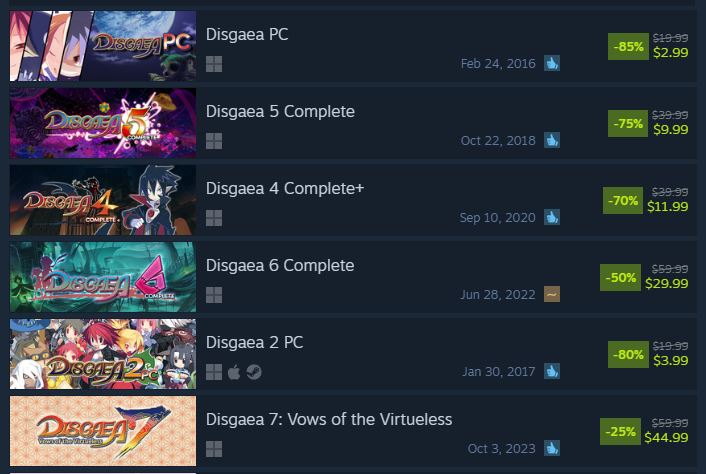706x474 pixels.
Task: Click the thumbs-up review icon for Disgaea 2 PC
Action: click(x=552, y=371)
